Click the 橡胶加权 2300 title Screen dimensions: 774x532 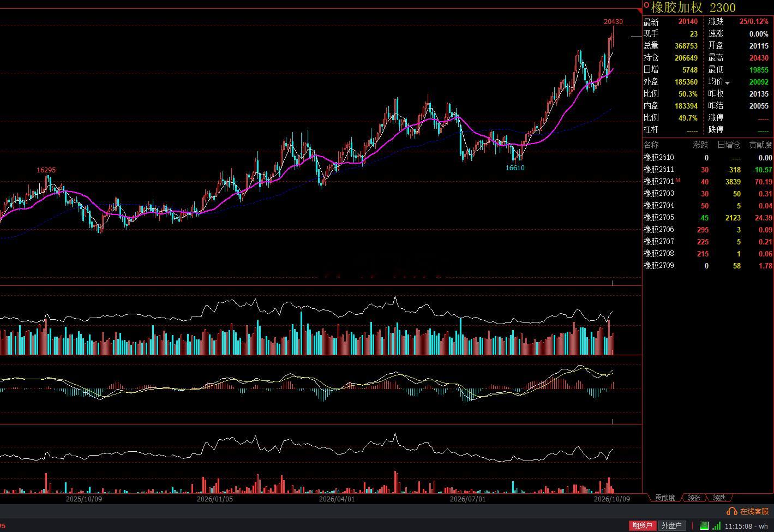pos(693,8)
